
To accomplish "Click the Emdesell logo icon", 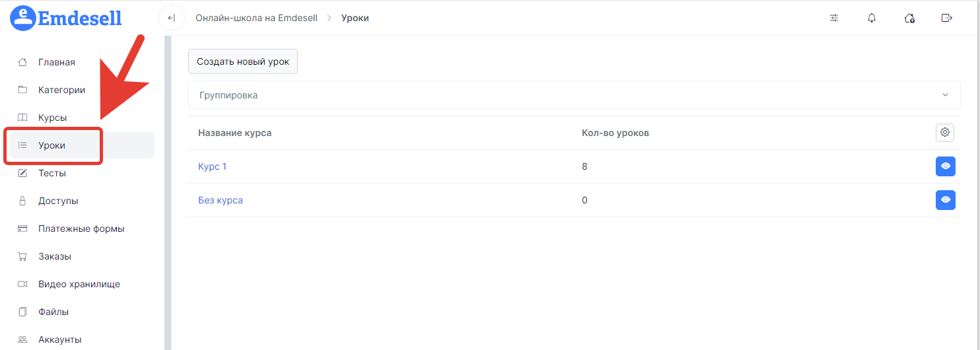I will pyautogui.click(x=24, y=18).
